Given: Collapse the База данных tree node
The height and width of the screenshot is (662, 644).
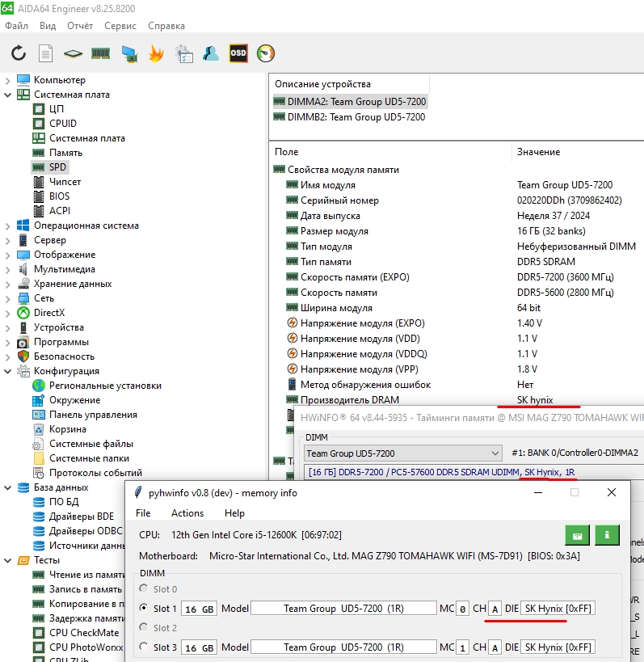Looking at the screenshot, I should click(x=7, y=487).
